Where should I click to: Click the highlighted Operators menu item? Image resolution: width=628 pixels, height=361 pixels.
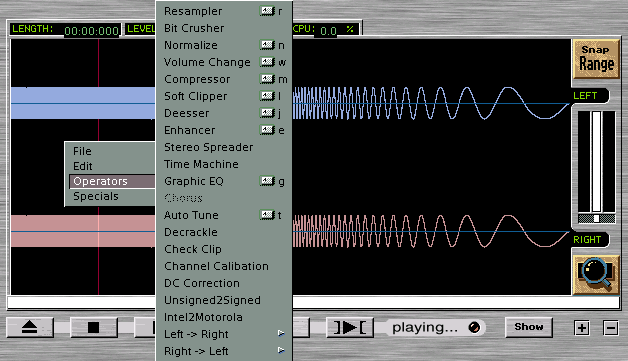click(x=112, y=181)
